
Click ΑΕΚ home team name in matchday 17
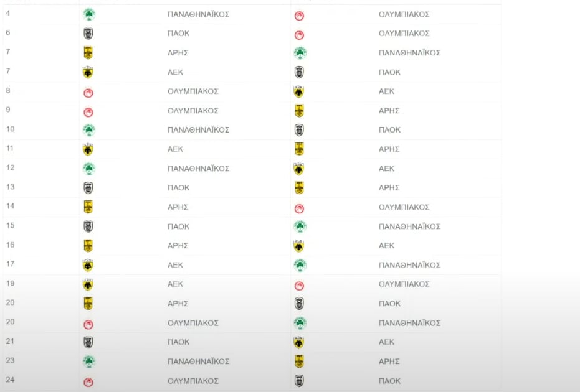[x=175, y=265]
